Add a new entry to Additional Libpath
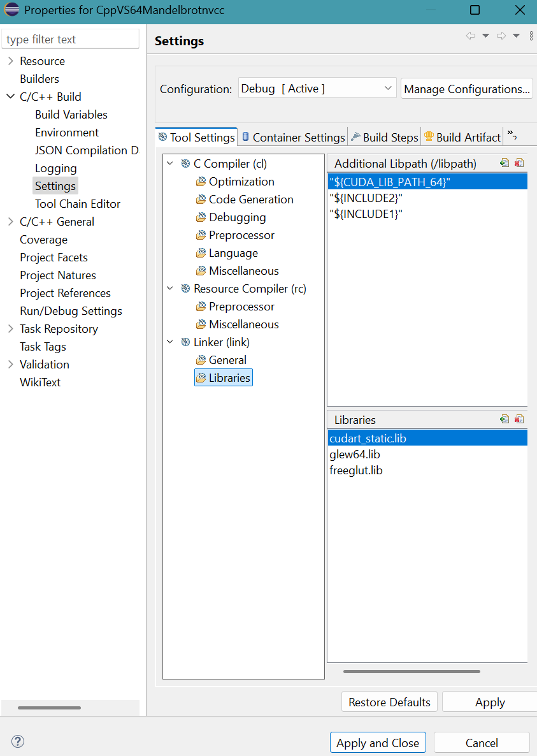 (505, 163)
